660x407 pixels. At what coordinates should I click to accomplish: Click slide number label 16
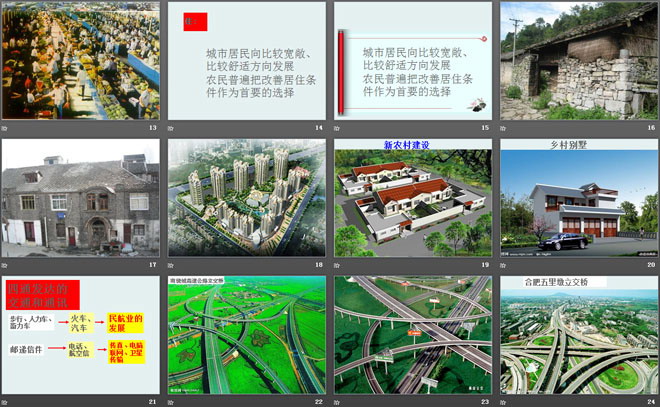pyautogui.click(x=652, y=128)
